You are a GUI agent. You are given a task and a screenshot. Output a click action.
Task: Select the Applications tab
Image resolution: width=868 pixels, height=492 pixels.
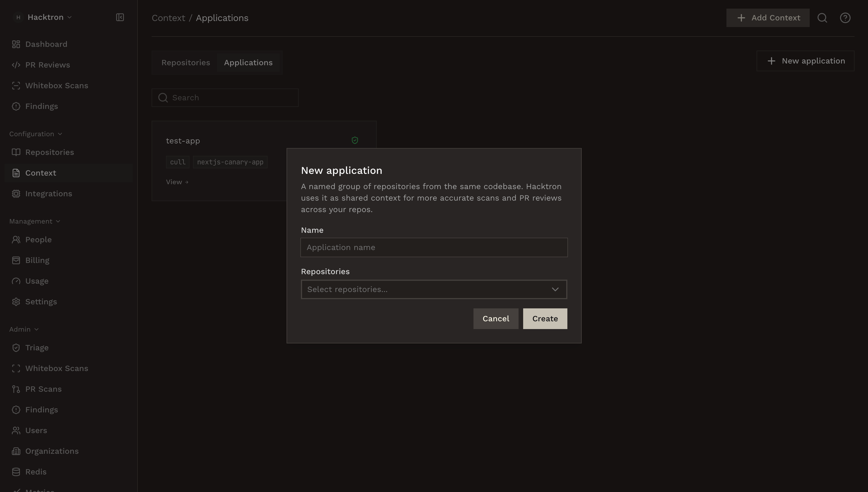[248, 63]
